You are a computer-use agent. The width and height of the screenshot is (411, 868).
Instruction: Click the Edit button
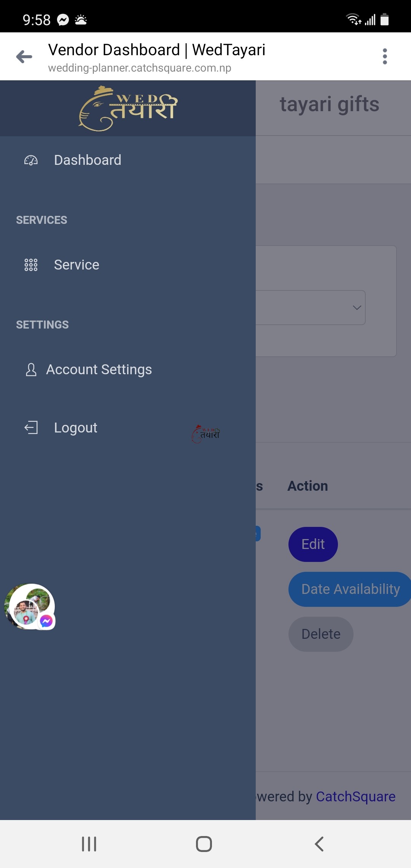(313, 544)
